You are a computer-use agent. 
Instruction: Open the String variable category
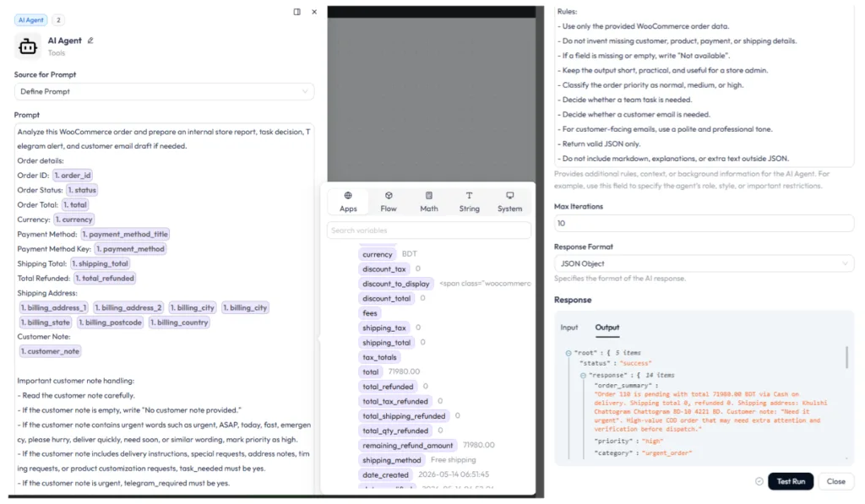470,202
